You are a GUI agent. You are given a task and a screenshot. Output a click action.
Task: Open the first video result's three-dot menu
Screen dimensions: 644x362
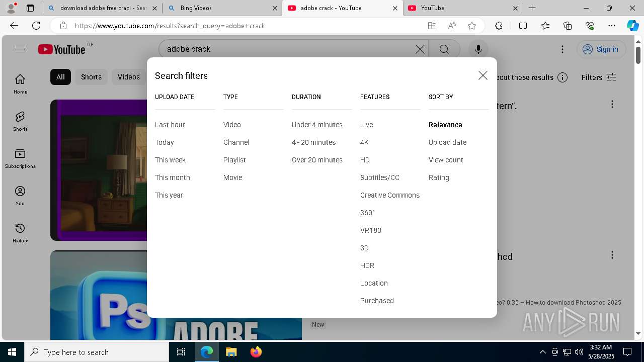click(612, 104)
